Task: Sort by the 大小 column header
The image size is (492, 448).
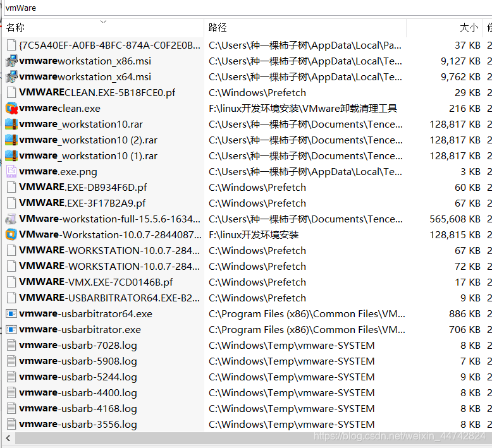Action: (444, 28)
